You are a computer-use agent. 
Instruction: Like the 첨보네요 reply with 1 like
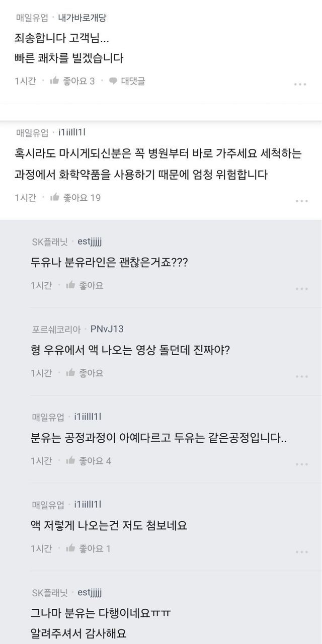pyautogui.click(x=71, y=548)
